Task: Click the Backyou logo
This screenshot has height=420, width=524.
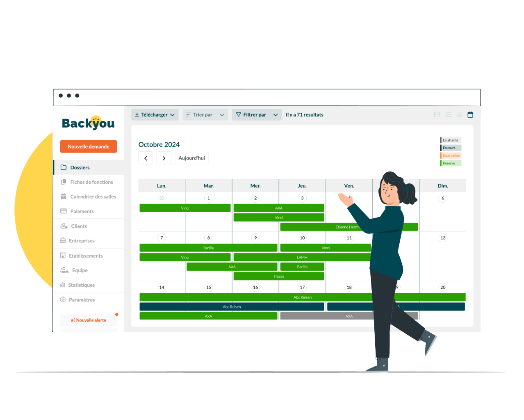Action: 88,123
